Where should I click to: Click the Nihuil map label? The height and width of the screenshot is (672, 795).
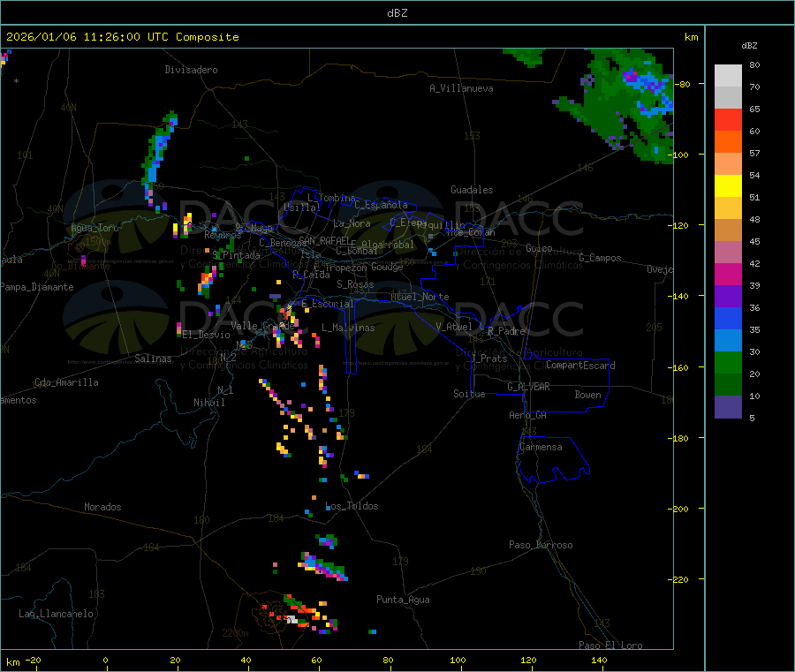209,403
